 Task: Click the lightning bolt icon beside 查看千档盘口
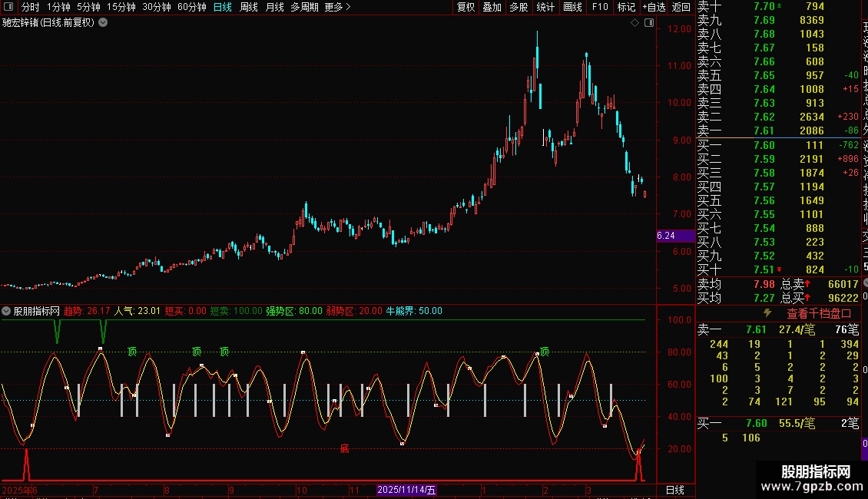click(767, 313)
